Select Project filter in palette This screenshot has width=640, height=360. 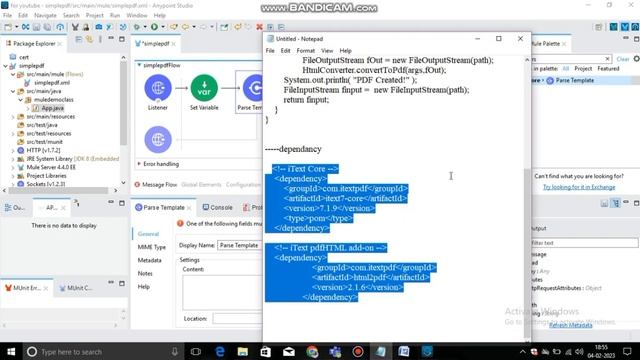click(x=583, y=69)
